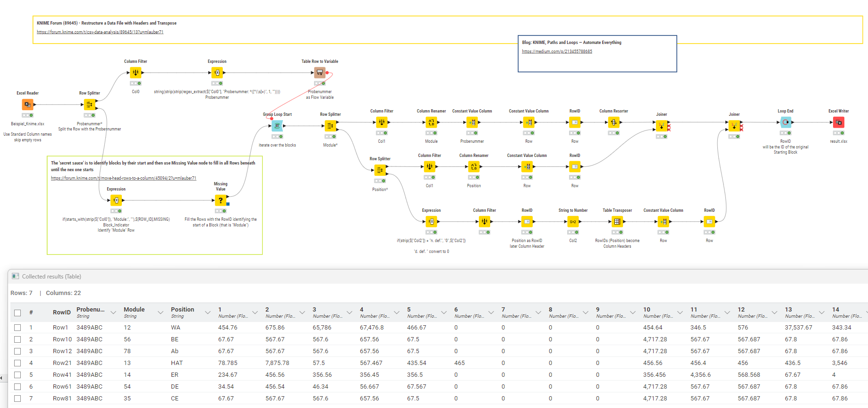Open the move-head-rows-to-a-column forum link
The width and height of the screenshot is (868, 408).
[123, 178]
